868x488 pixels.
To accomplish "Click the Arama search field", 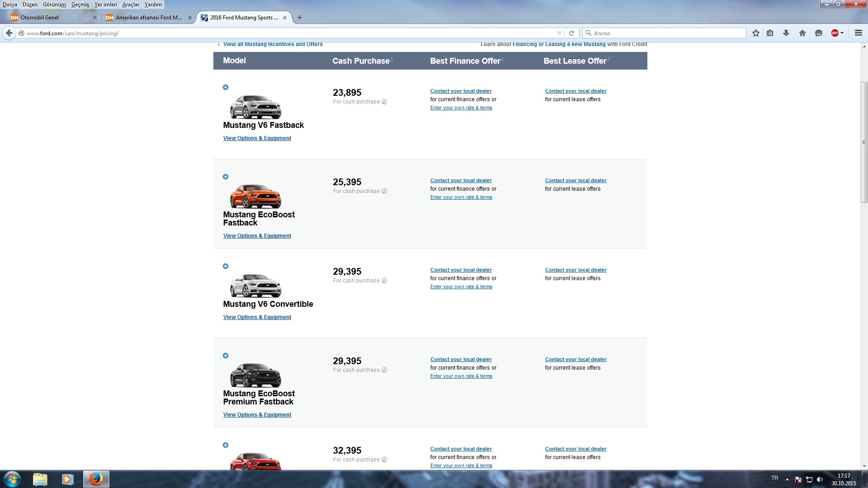I will pyautogui.click(x=664, y=33).
